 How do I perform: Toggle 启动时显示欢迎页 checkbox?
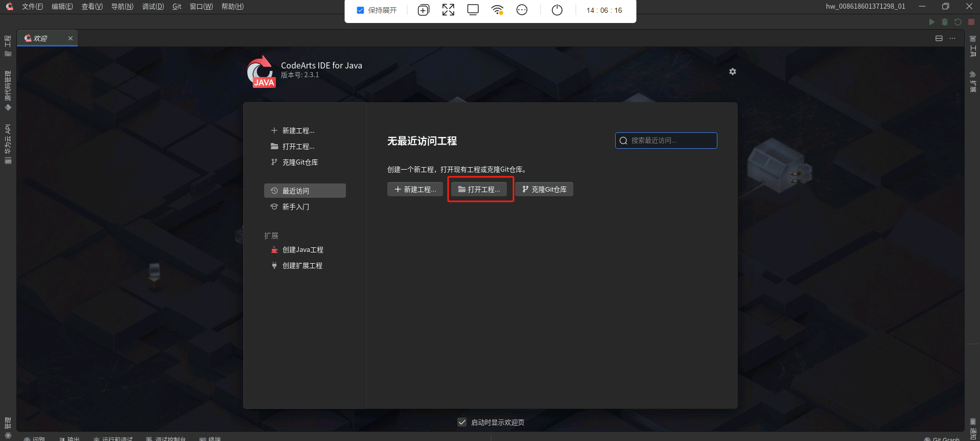point(462,422)
